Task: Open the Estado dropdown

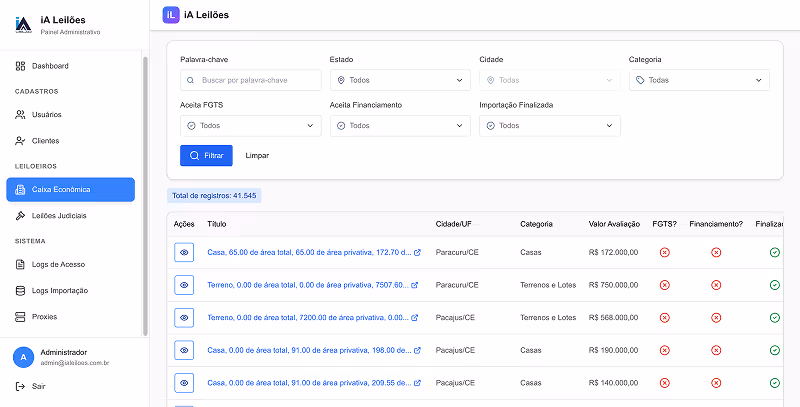Action: pos(400,80)
